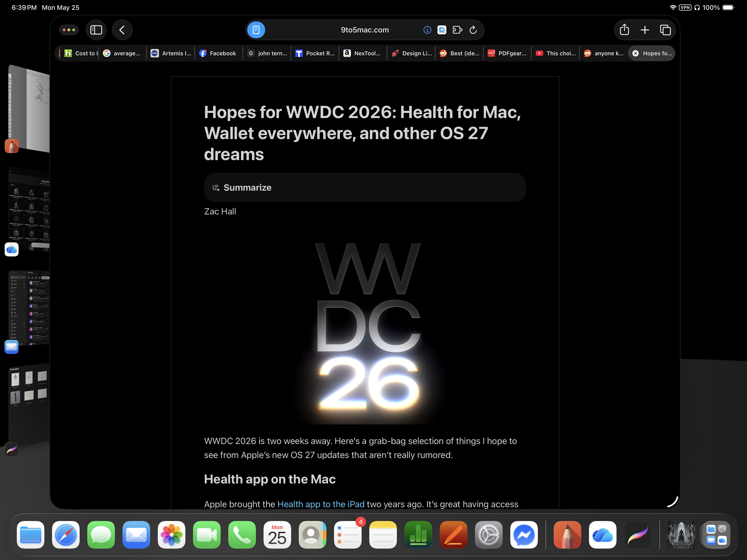Launch FaceTime from the Dock
Screen dimensions: 747x560
pyautogui.click(x=207, y=535)
